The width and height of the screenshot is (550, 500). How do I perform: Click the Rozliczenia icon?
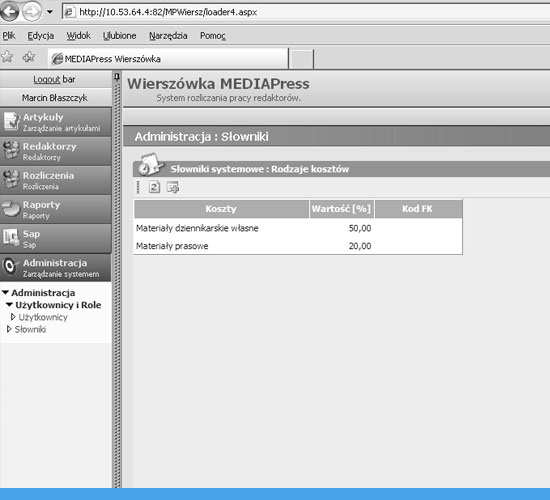[11, 179]
